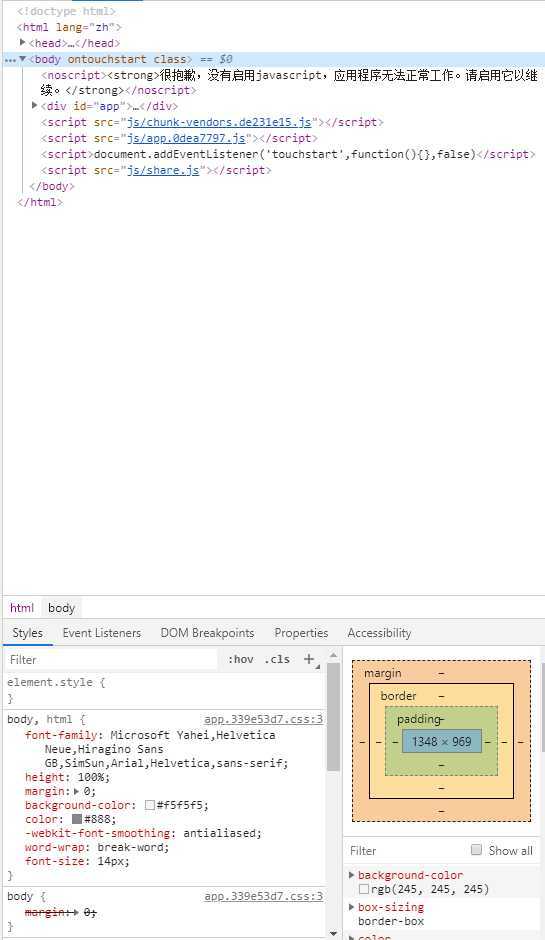The height and width of the screenshot is (940, 545).
Task: Open the Accessibility tab
Action: pos(379,633)
